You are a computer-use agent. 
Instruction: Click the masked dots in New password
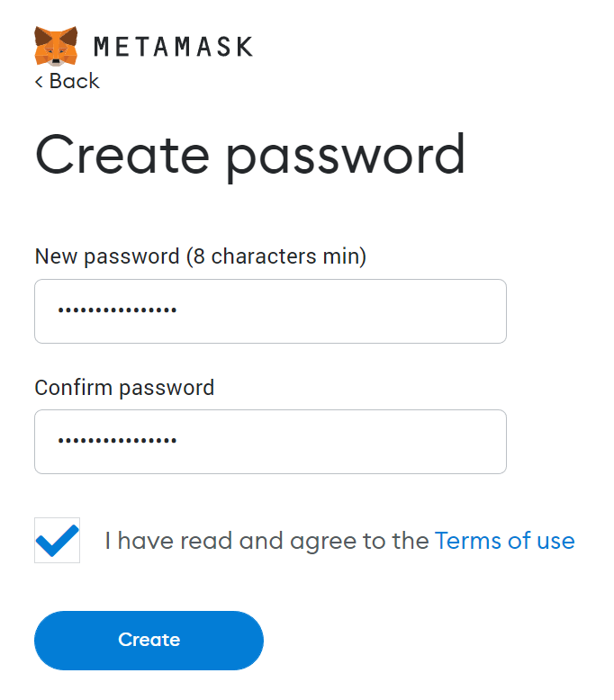117,311
